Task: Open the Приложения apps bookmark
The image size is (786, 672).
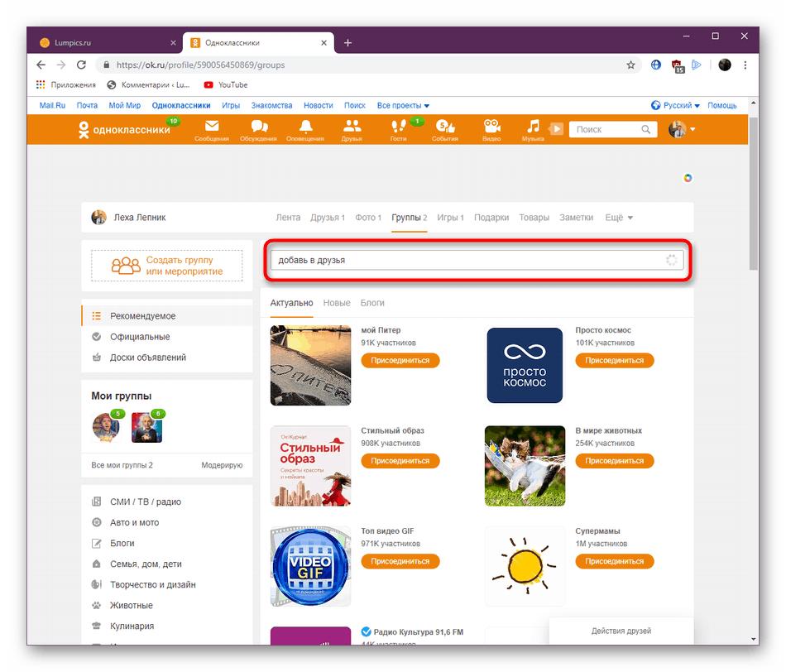Action: tap(65, 84)
